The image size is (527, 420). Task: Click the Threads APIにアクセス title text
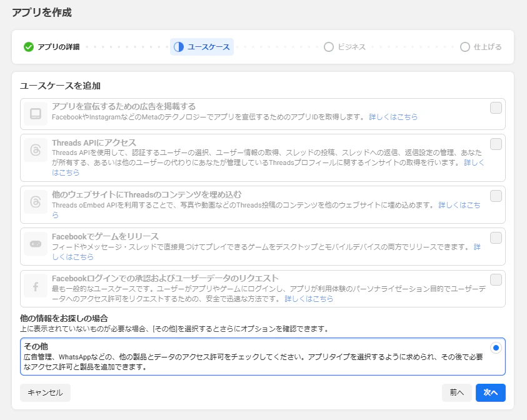tap(94, 142)
